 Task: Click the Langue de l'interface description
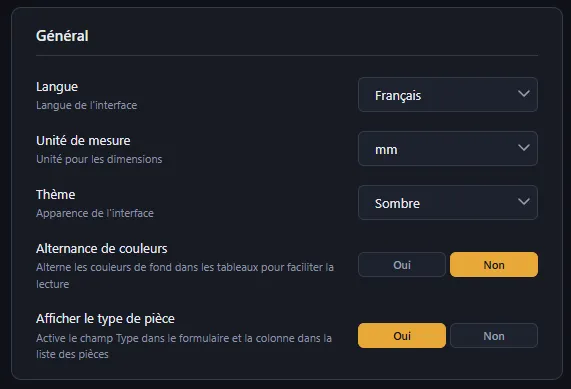pyautogui.click(x=87, y=105)
